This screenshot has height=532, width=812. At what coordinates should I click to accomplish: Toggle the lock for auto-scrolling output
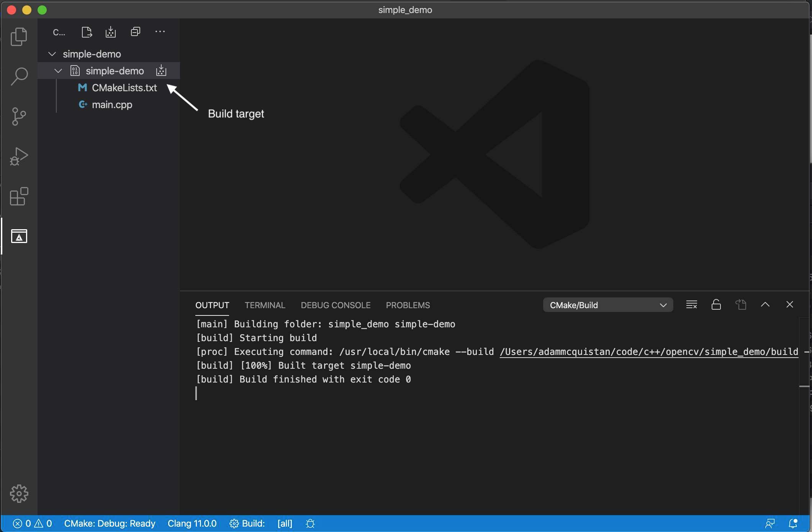pyautogui.click(x=716, y=304)
